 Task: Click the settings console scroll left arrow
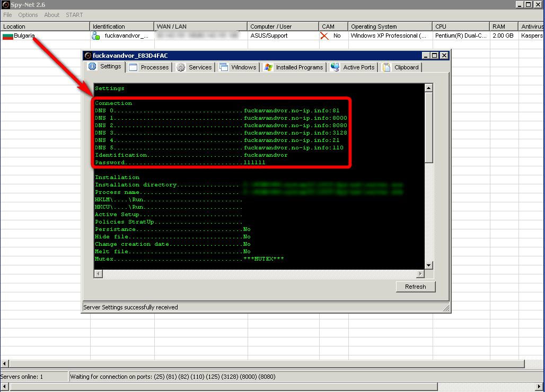coord(99,274)
